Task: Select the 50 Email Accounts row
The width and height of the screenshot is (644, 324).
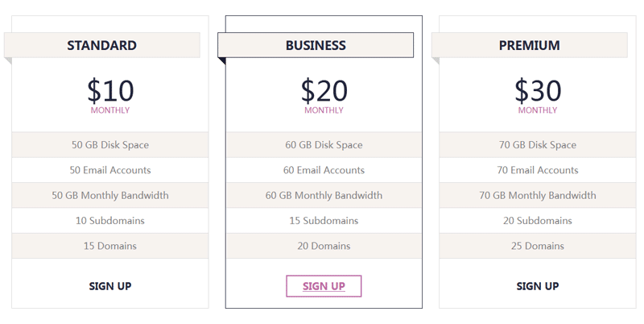Action: coord(110,170)
